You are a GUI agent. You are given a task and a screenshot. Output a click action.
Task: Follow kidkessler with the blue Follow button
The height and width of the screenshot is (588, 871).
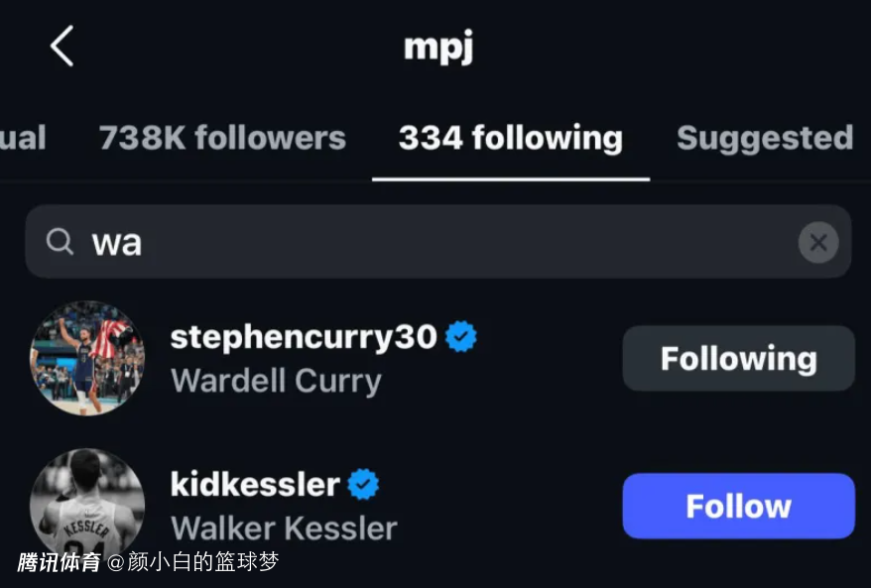point(738,506)
